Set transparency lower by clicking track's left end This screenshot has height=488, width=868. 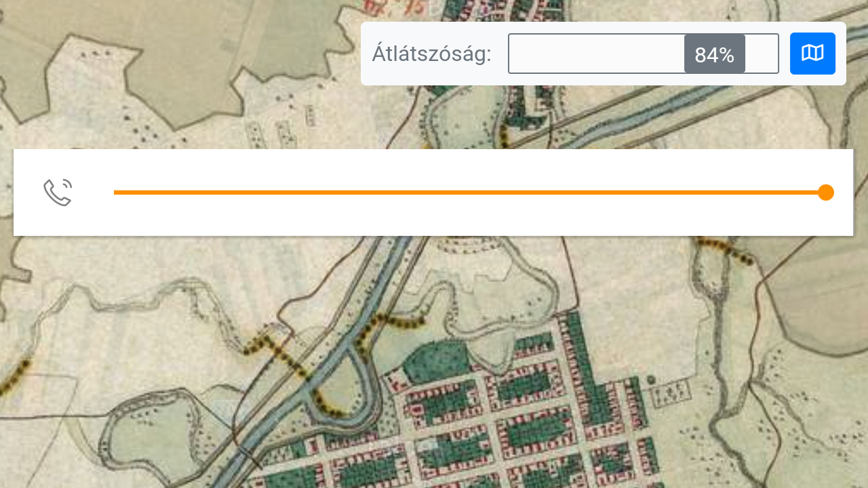click(517, 54)
